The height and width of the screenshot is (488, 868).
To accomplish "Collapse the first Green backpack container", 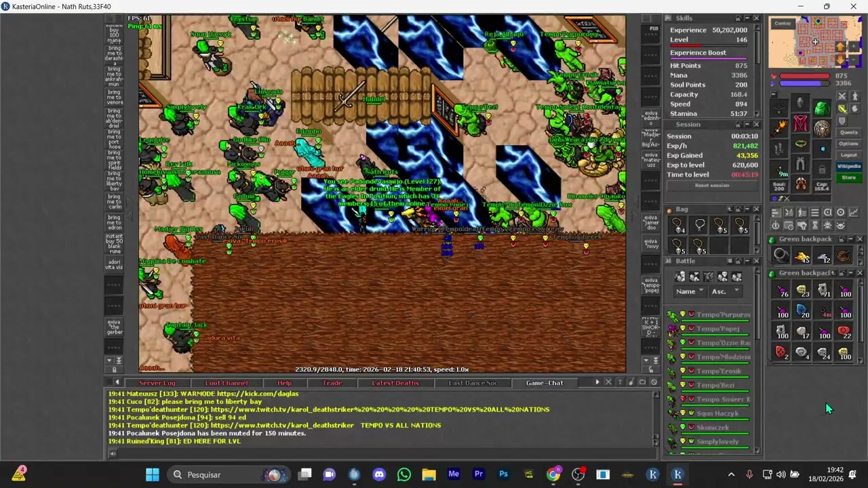I will (851, 239).
